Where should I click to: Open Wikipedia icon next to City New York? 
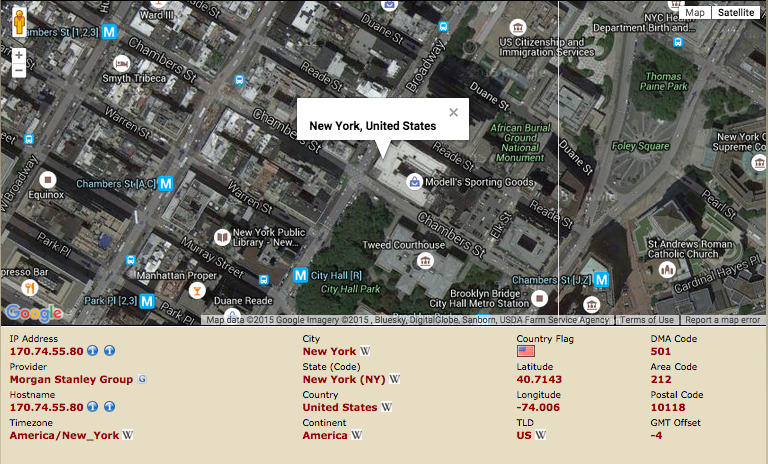365,351
